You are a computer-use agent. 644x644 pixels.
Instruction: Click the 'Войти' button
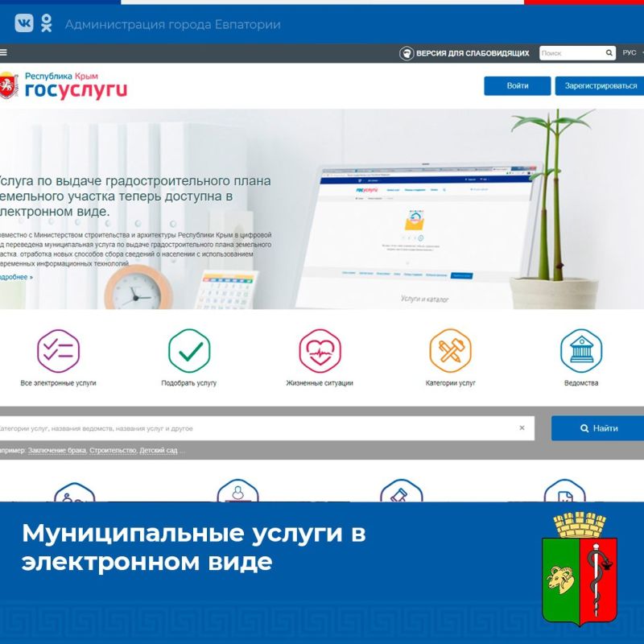pos(518,86)
